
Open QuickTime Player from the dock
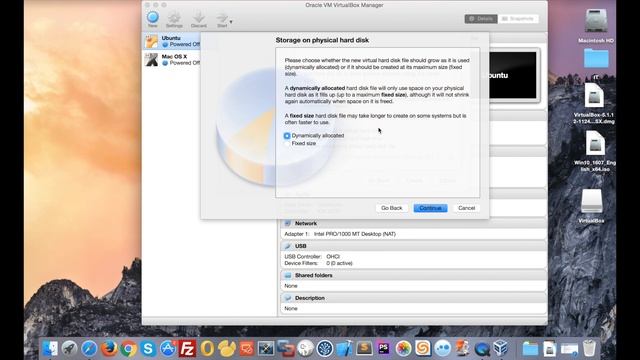[x=482, y=348]
